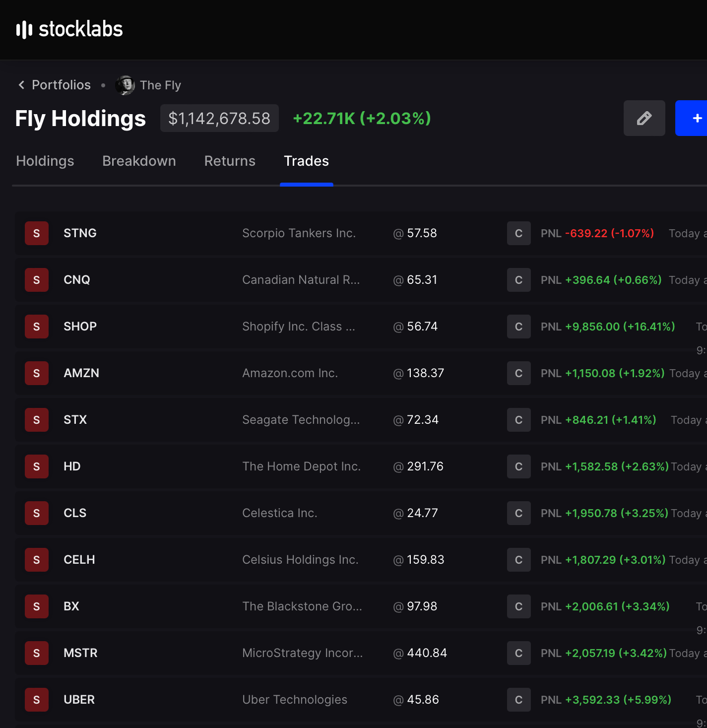Click the red S badge for CLS
Viewport: 707px width, 728px height.
(37, 513)
